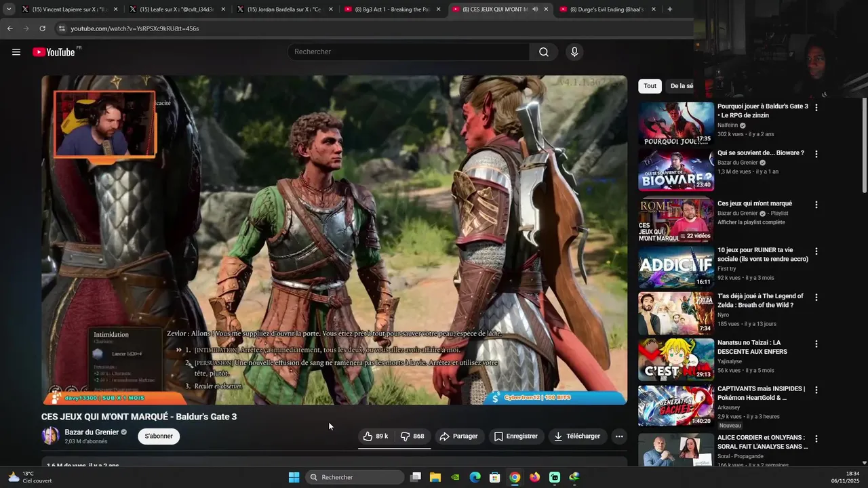Open the Windows Start menu

294,477
